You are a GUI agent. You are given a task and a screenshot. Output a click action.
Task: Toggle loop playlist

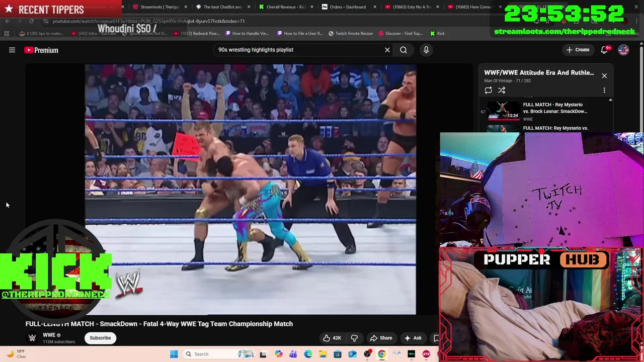[x=488, y=90]
